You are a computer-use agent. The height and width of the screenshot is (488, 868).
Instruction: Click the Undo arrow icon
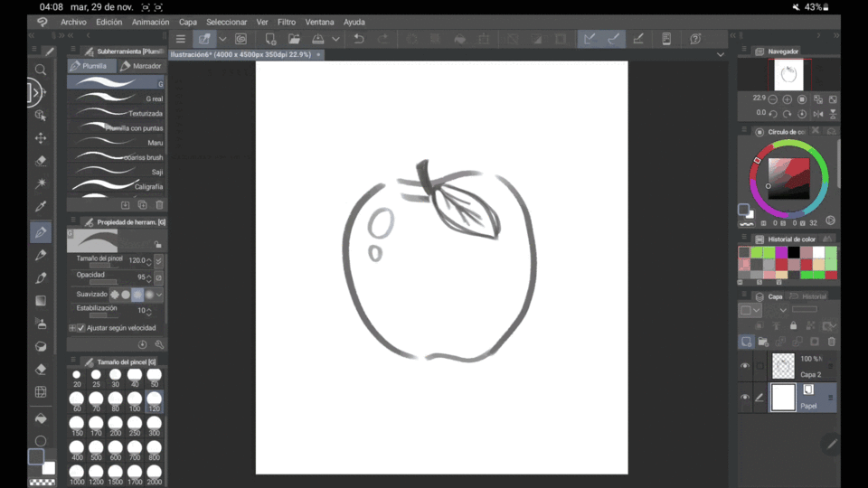(359, 39)
